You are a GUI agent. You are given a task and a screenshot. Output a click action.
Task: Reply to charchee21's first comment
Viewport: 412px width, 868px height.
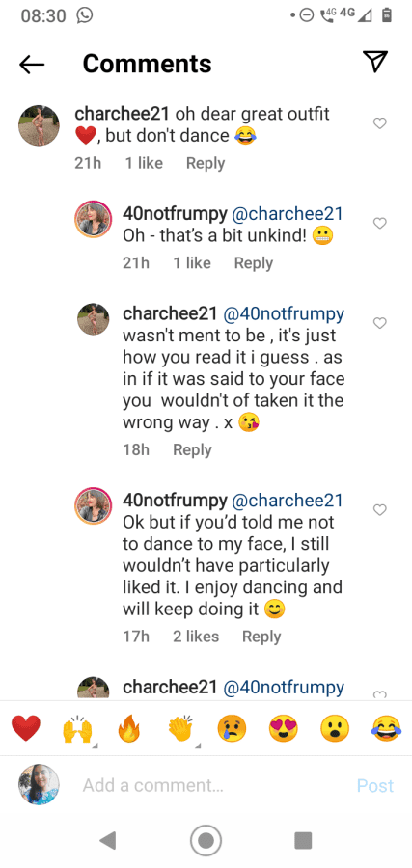(x=206, y=163)
